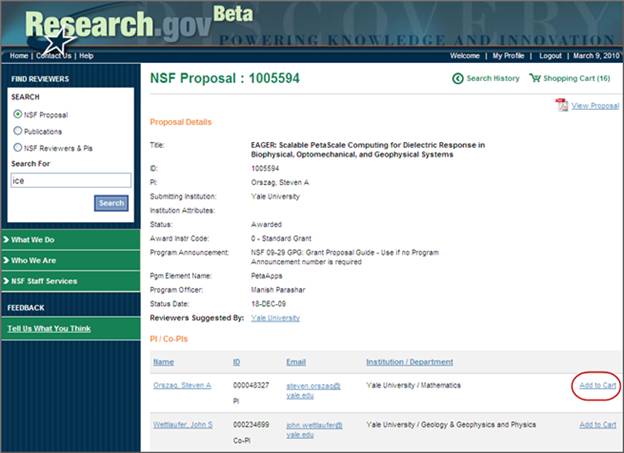The height and width of the screenshot is (453, 624).
Task: Click the Shopping Cart icon
Action: (535, 78)
